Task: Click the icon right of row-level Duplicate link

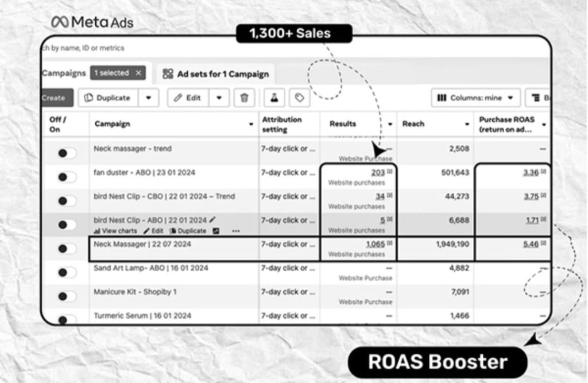Action: [x=216, y=231]
